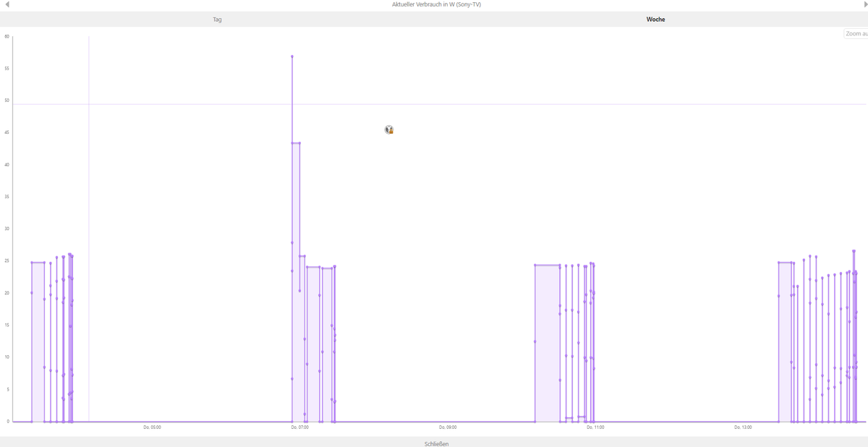The width and height of the screenshot is (868, 447).
Task: Click the 57 W peak data point
Action: click(292, 56)
